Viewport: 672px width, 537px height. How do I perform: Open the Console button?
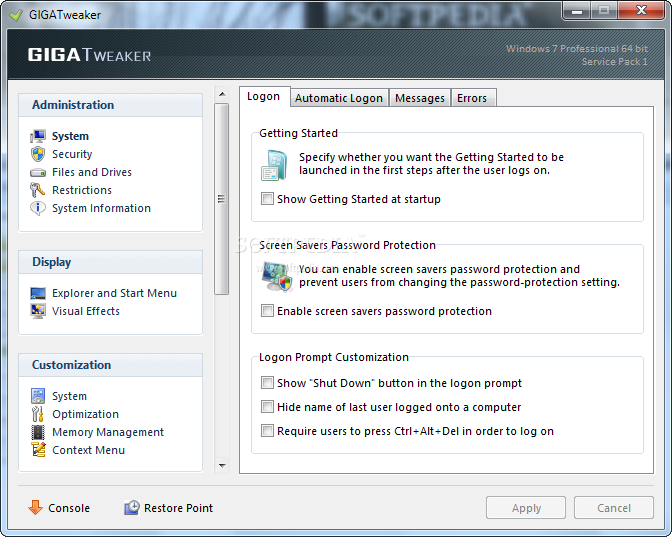click(x=59, y=508)
